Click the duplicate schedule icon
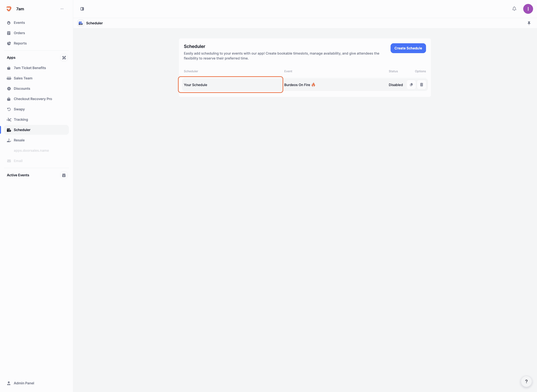The width and height of the screenshot is (537, 392). [x=411, y=85]
